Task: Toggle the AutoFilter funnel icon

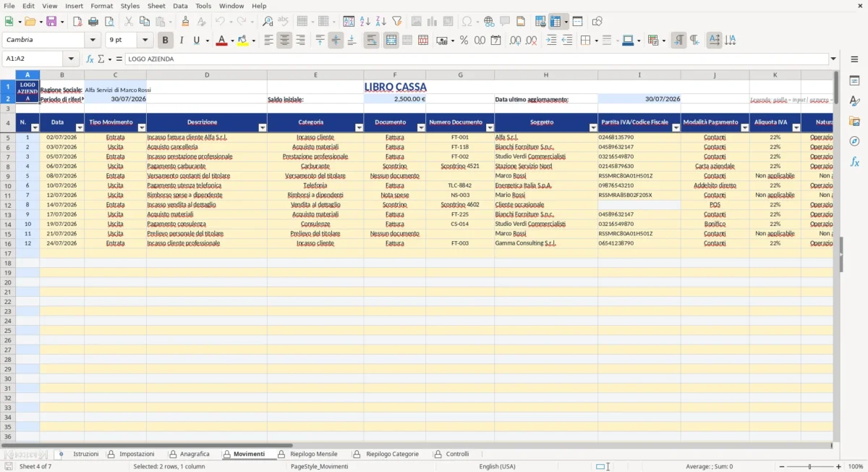Action: point(396,22)
